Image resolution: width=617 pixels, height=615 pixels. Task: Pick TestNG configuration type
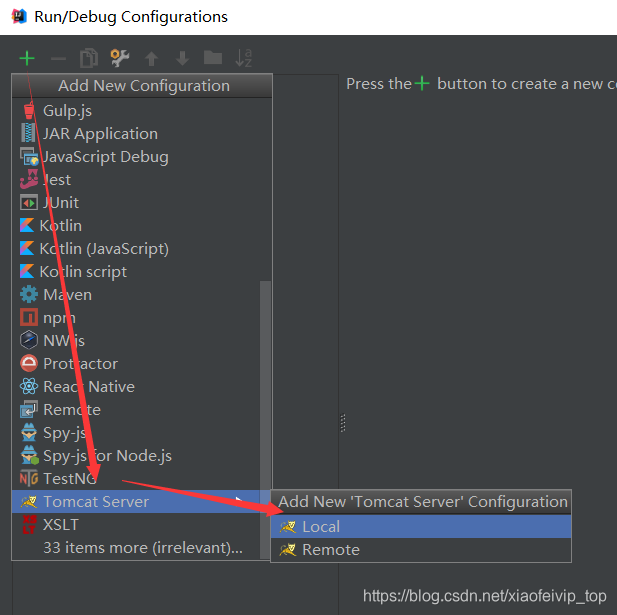(136, 479)
